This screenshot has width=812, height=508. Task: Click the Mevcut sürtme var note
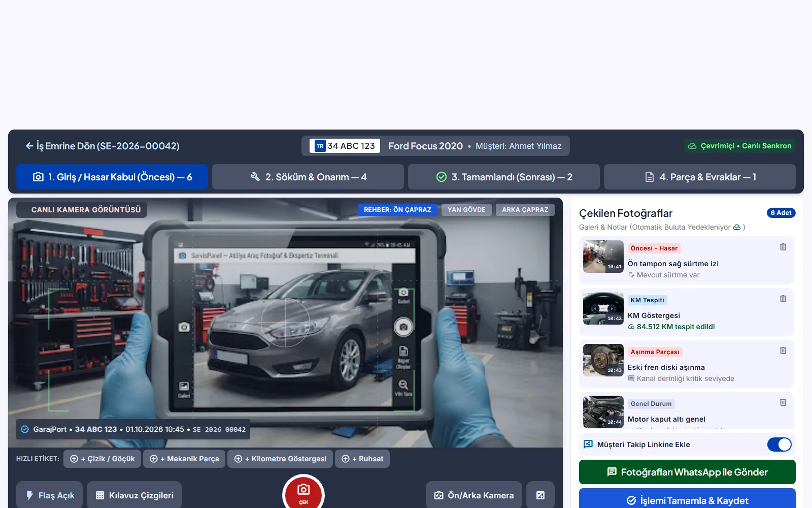pos(668,275)
